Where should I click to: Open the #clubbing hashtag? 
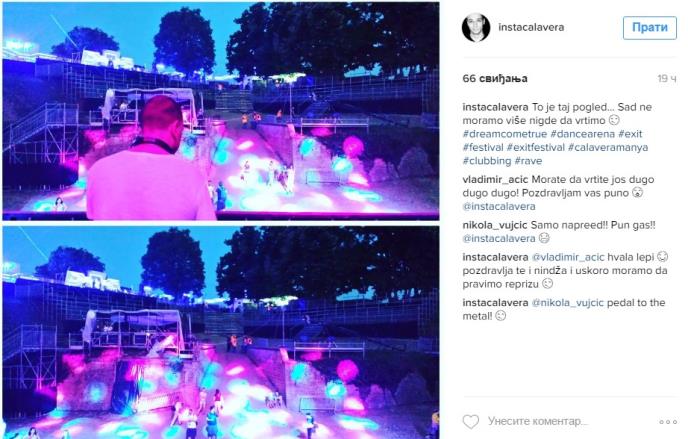(x=487, y=161)
